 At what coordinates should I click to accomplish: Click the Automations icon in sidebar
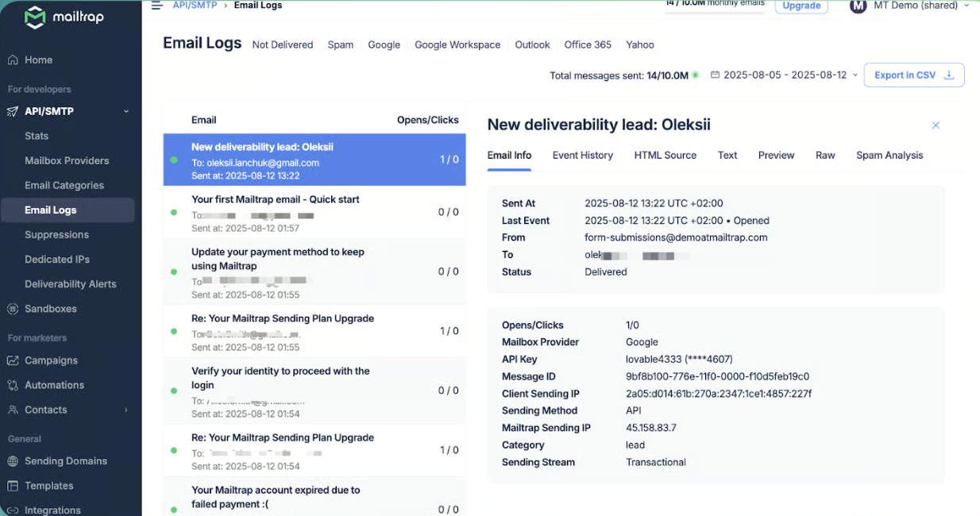coord(13,385)
